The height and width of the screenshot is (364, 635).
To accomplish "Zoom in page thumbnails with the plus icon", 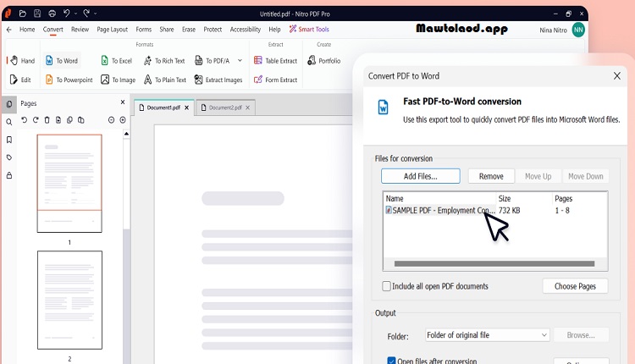I will 123,120.
